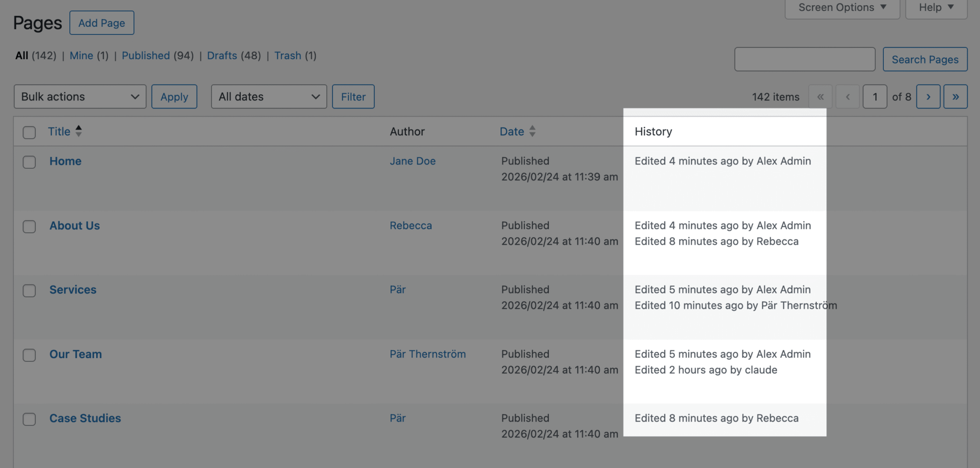This screenshot has width=980, height=468.
Task: Open the About Us page link
Action: coord(75,226)
